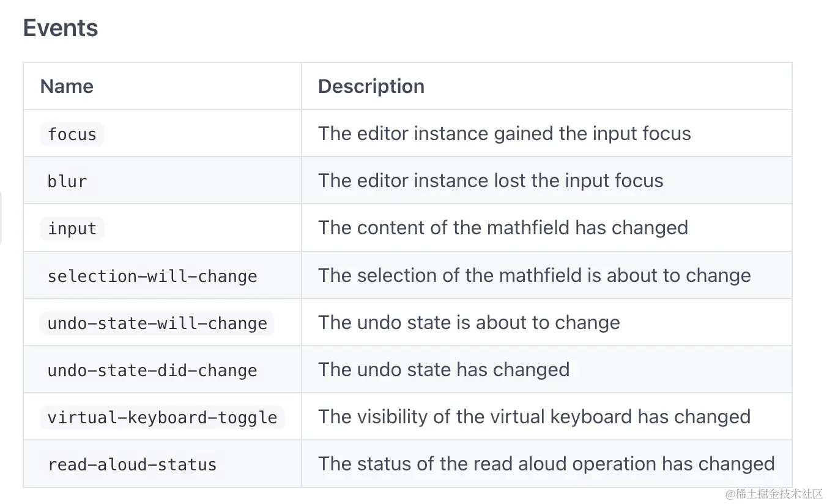The image size is (827, 504).
Task: Select the undo-state-will-change event name
Action: tap(157, 323)
